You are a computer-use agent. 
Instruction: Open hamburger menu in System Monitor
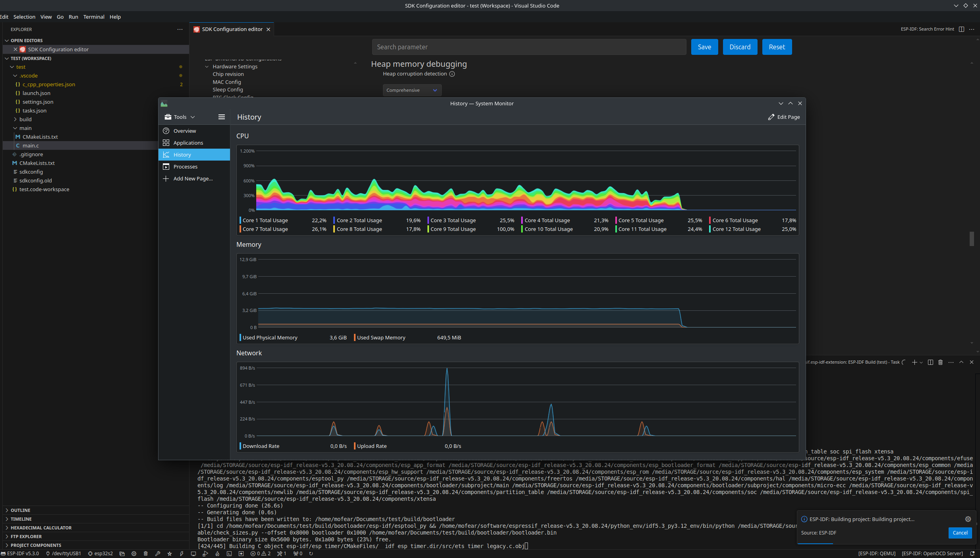coord(222,117)
